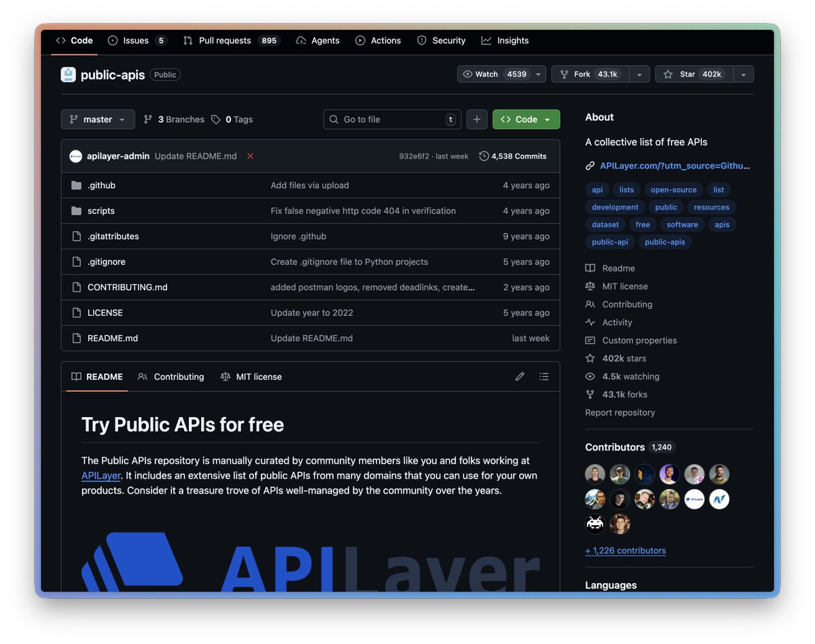Select the 'api' topic tag
This screenshot has width=815, height=644.
pyautogui.click(x=597, y=190)
